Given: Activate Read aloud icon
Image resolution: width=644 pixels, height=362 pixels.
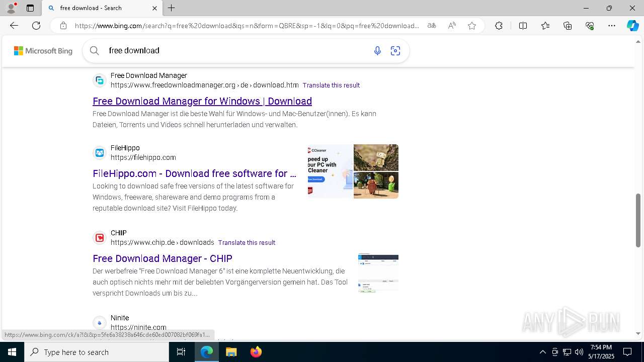Looking at the screenshot, I should click(x=452, y=26).
